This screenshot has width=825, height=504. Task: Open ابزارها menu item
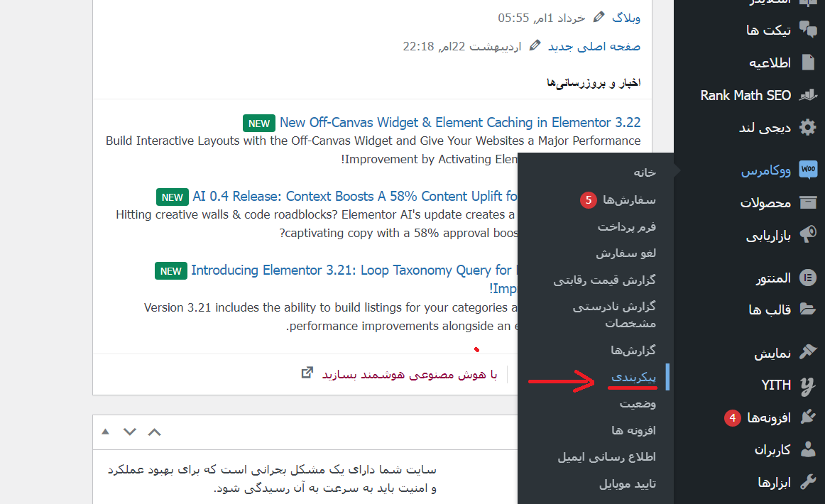click(x=774, y=483)
